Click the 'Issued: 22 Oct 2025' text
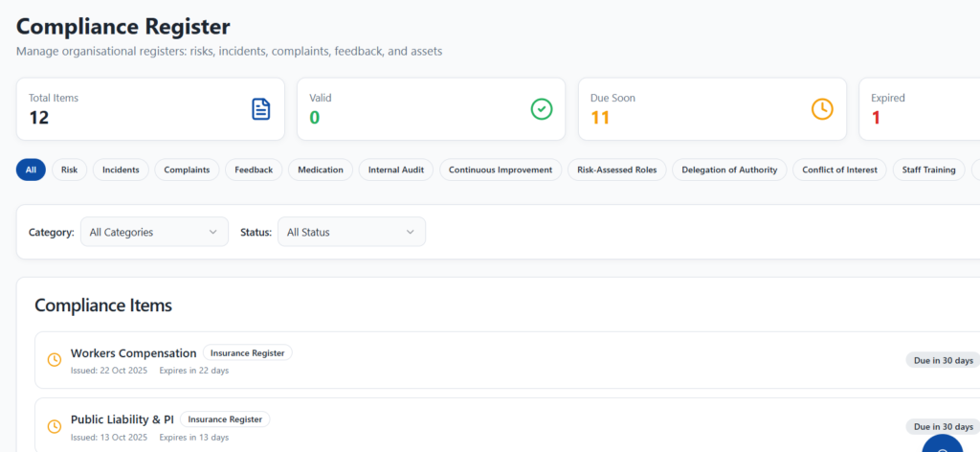 tap(109, 370)
